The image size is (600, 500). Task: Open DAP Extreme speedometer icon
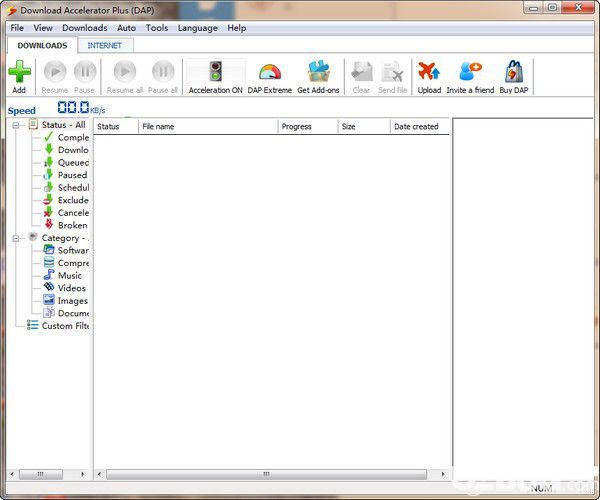click(x=270, y=72)
